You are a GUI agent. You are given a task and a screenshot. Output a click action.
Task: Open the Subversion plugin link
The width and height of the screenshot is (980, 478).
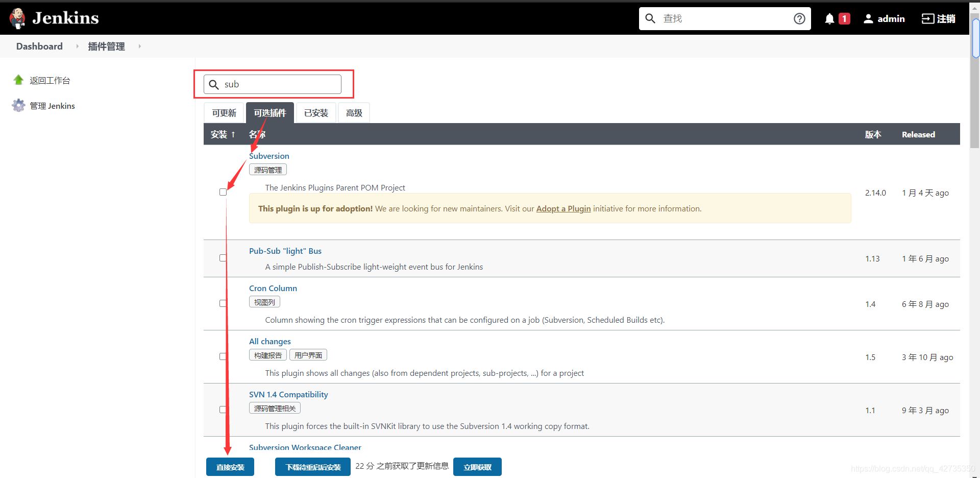coord(269,156)
